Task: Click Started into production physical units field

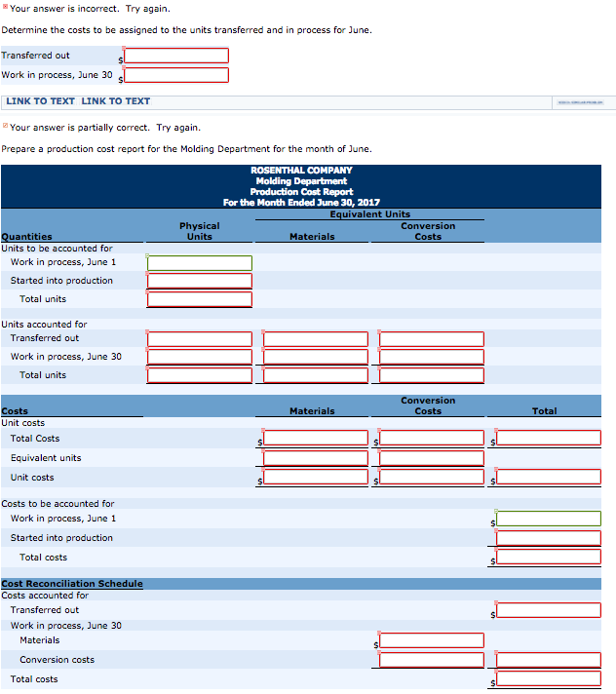Action: click(200, 281)
